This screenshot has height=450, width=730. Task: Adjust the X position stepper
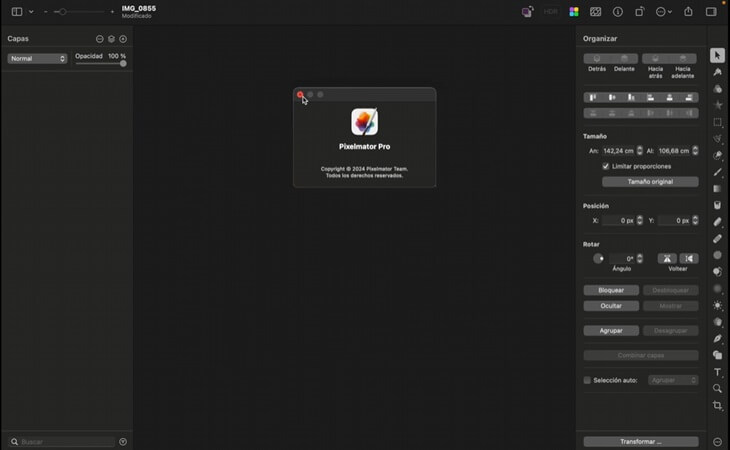coord(640,220)
